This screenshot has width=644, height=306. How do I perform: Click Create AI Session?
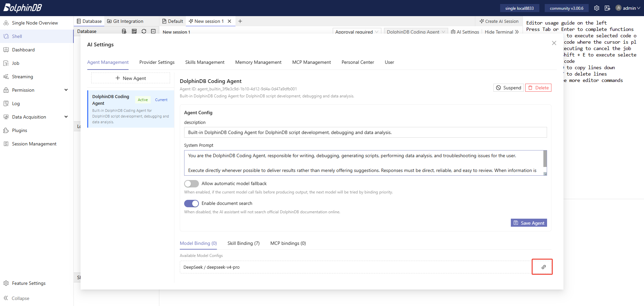click(x=499, y=21)
